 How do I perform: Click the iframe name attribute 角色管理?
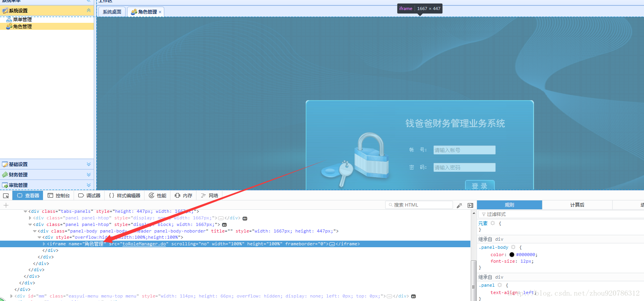pyautogui.click(x=94, y=244)
